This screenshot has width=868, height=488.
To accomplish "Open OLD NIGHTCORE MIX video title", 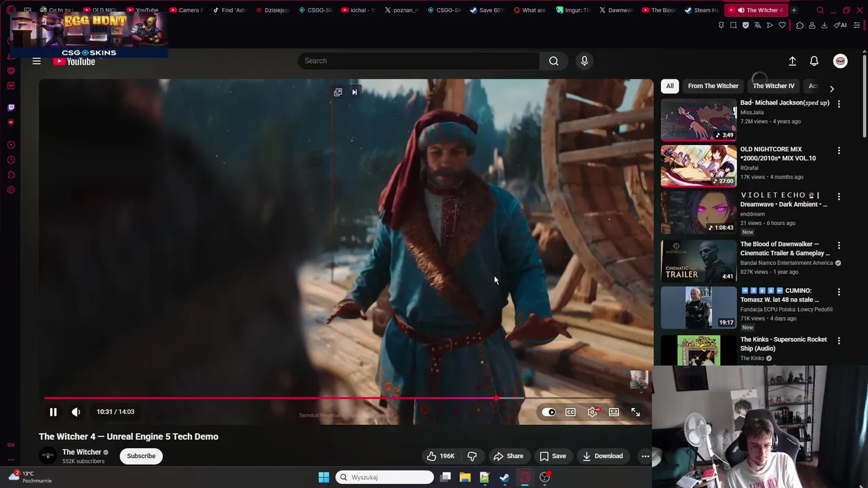I will pyautogui.click(x=778, y=154).
